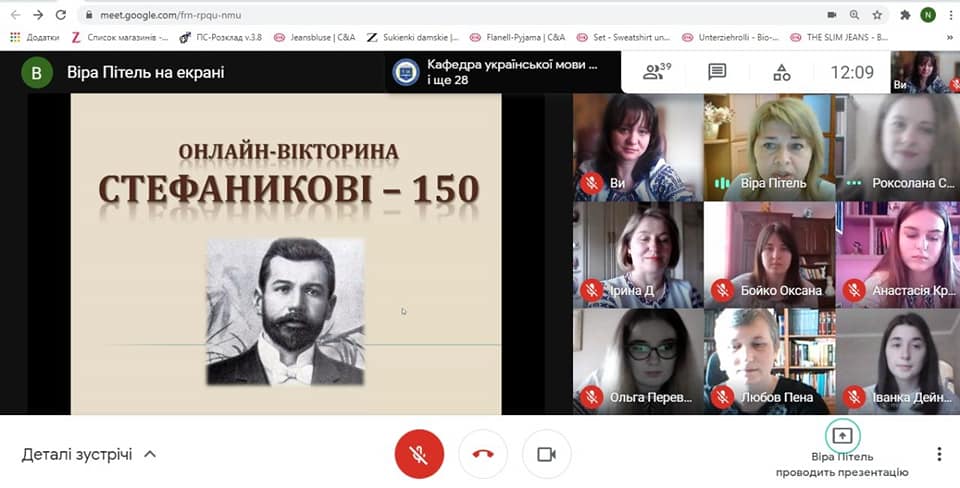Select Віра Пітель's video tile
The image size is (960, 488).
[768, 147]
